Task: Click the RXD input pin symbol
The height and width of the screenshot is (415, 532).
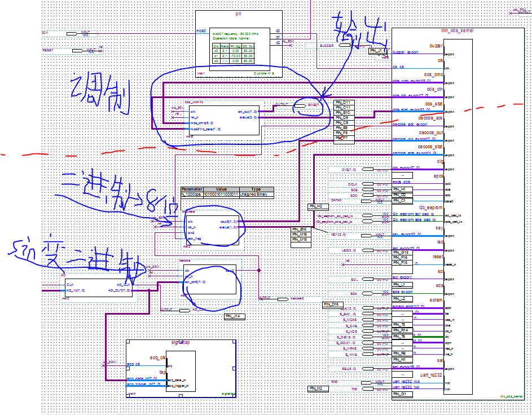Action: click(x=367, y=383)
